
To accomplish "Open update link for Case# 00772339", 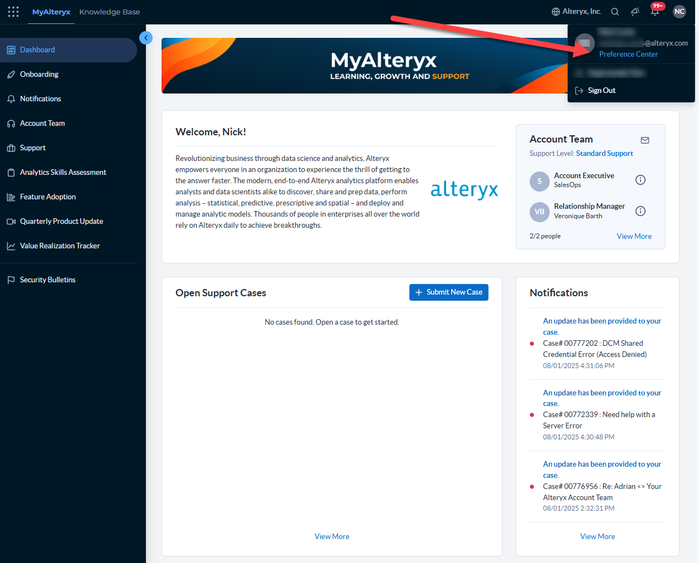I will click(602, 398).
